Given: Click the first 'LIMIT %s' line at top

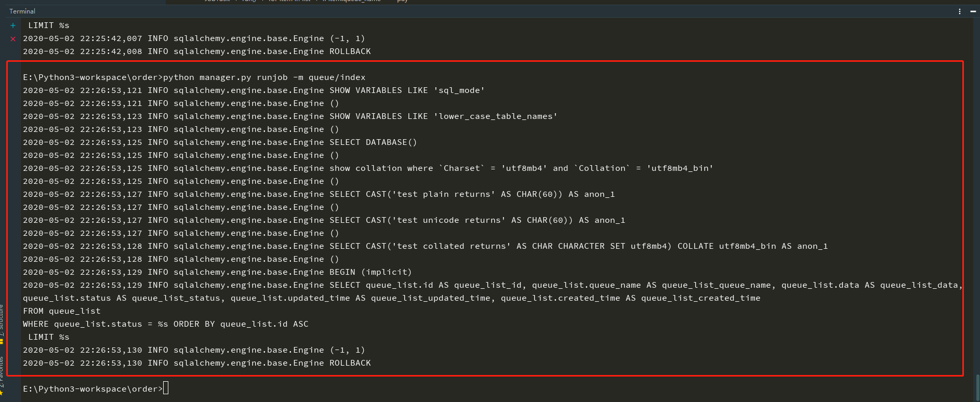Looking at the screenshot, I should click(x=48, y=25).
